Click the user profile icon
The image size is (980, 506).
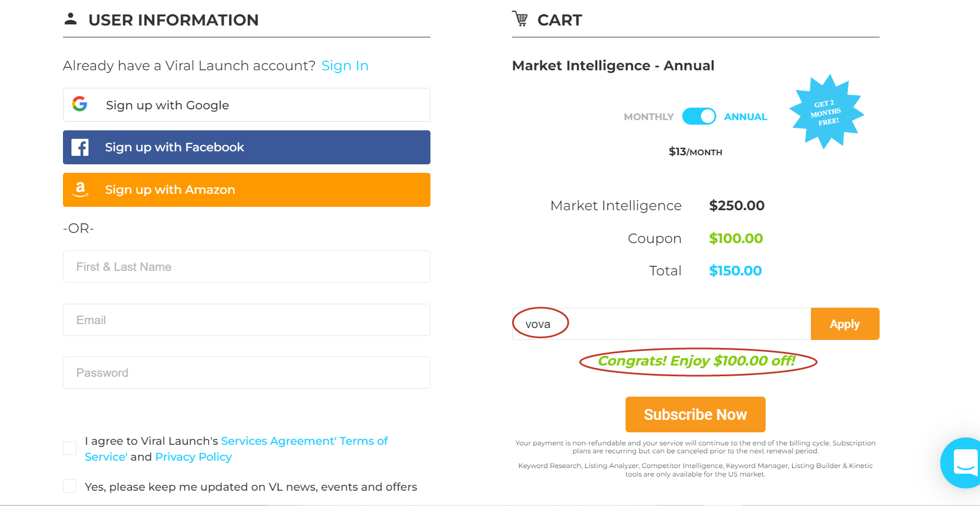click(71, 19)
